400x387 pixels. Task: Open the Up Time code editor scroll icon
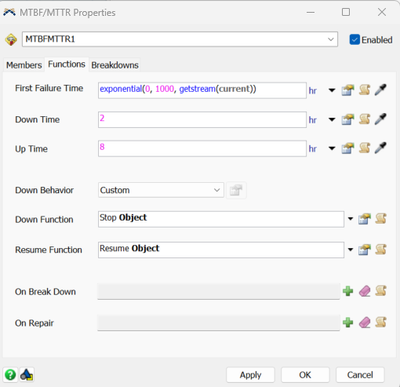click(364, 148)
